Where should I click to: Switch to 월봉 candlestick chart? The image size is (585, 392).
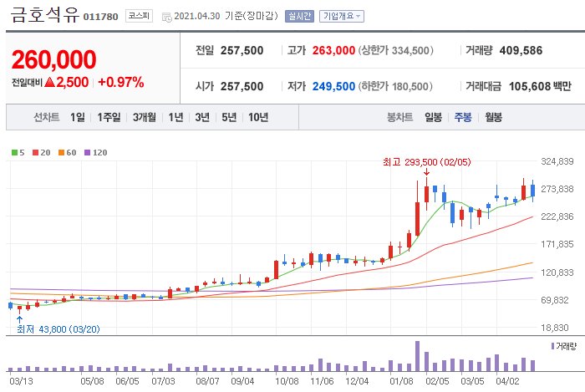(x=493, y=117)
